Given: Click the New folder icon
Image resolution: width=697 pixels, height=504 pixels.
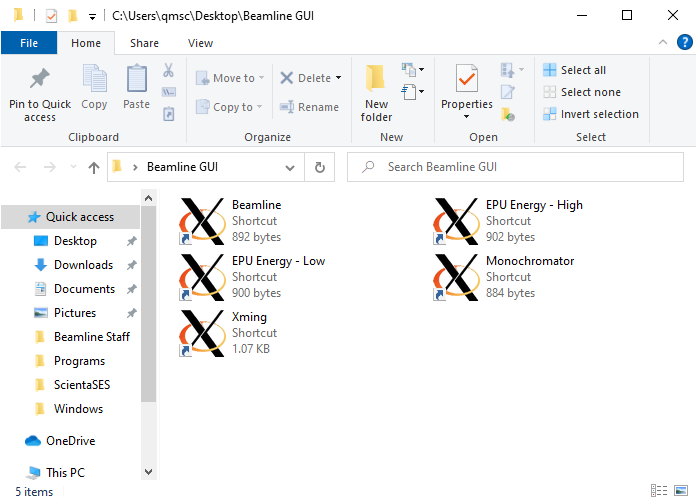Looking at the screenshot, I should click(x=376, y=78).
